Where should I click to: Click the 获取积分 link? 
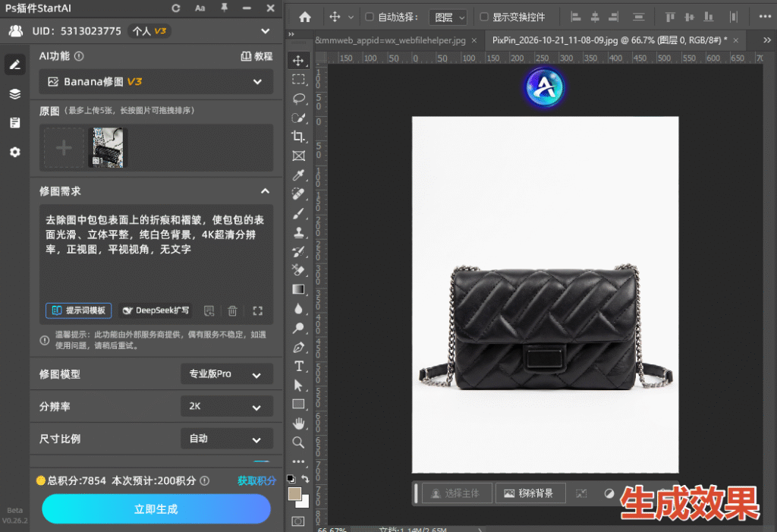point(256,480)
